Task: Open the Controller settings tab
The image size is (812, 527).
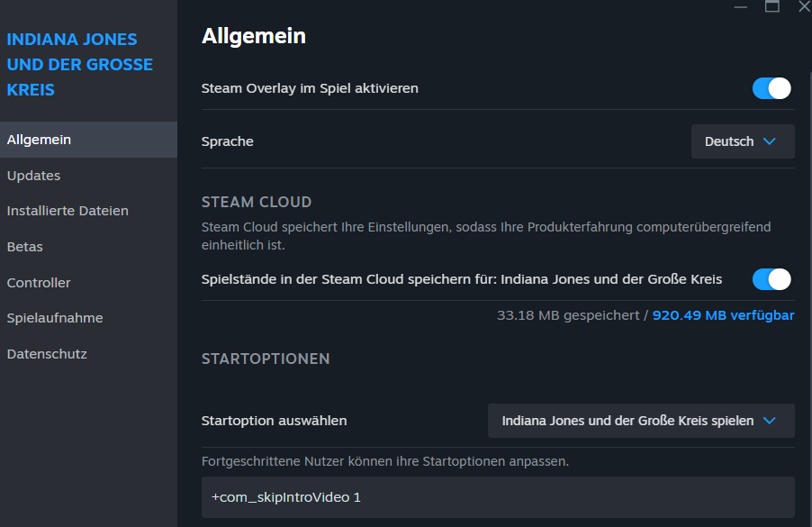Action: coord(88,283)
